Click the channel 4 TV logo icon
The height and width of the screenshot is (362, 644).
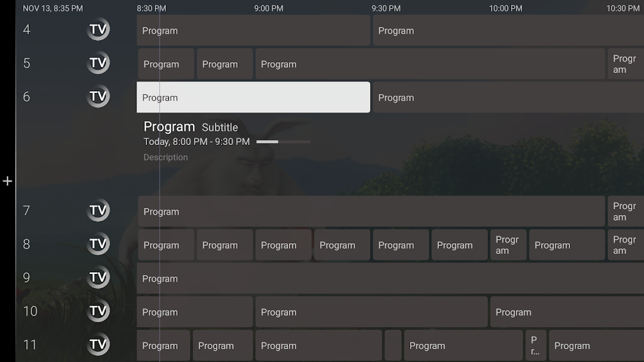98,29
